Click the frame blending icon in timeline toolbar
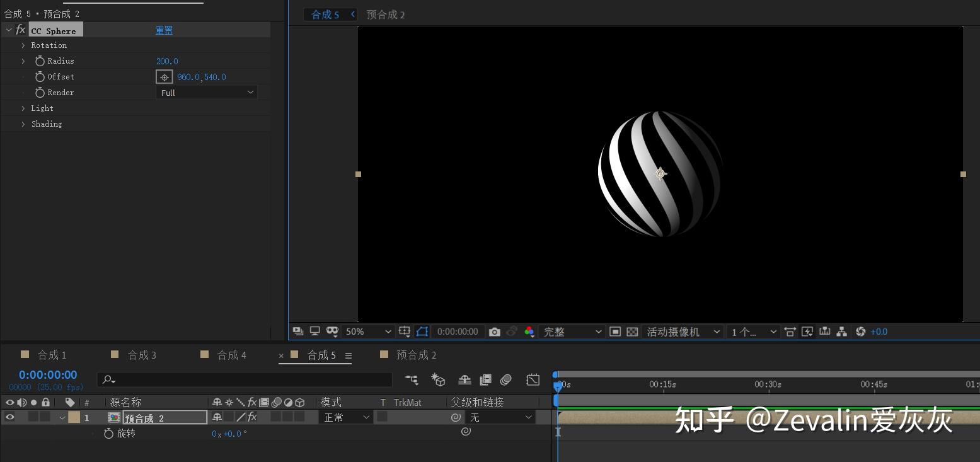980x462 pixels. point(485,379)
